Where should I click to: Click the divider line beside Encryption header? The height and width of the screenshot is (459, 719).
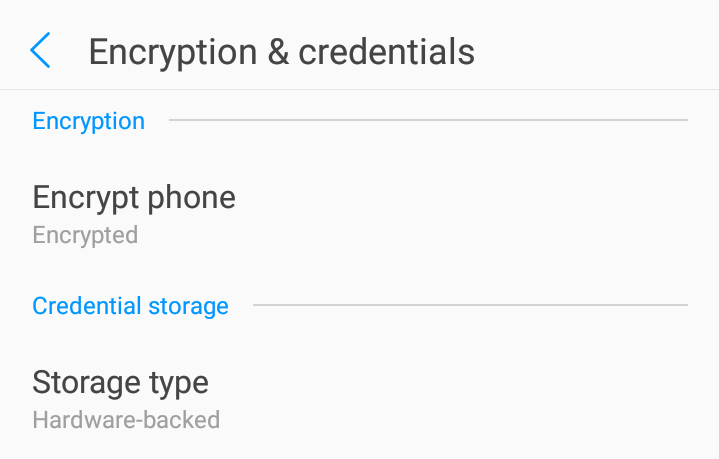click(x=428, y=121)
